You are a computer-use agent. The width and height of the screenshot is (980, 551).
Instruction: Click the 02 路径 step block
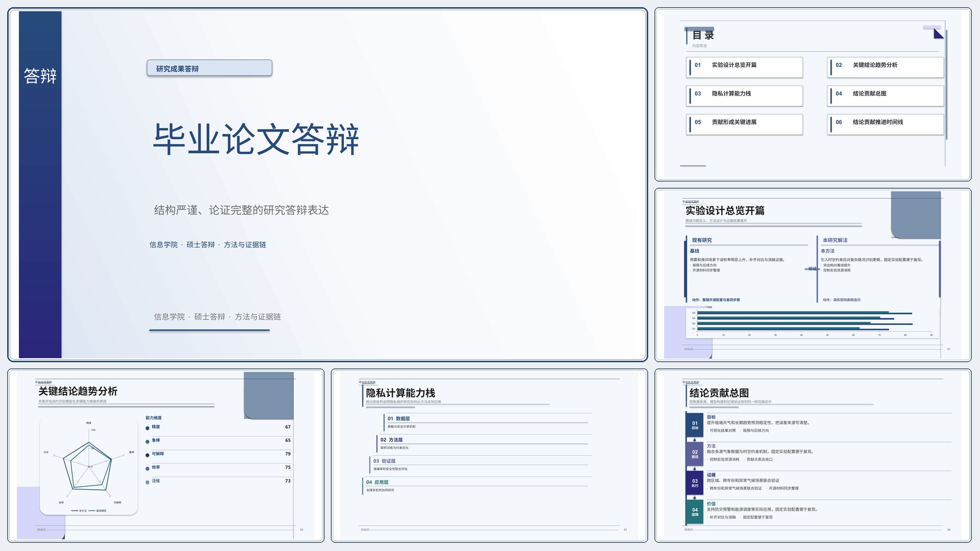(695, 454)
